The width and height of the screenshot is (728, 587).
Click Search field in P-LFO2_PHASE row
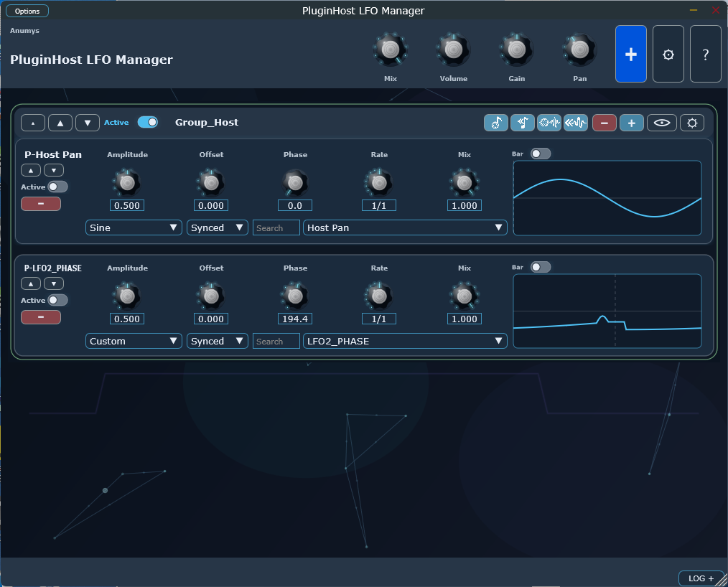[x=276, y=341]
